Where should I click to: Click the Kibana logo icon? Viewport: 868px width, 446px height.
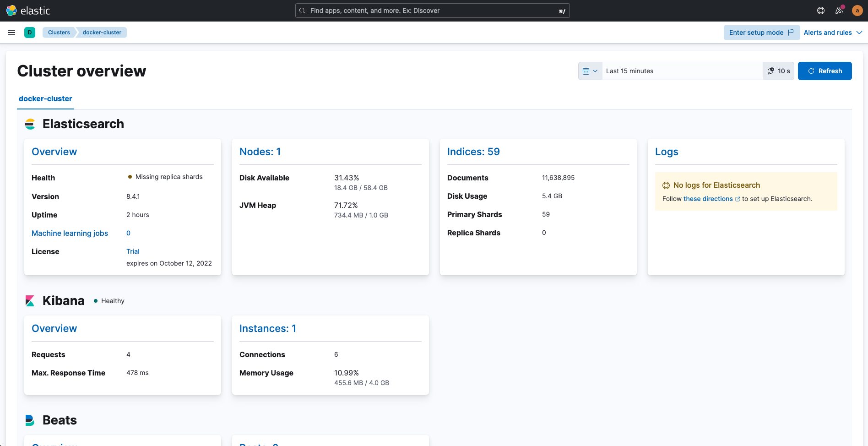coord(30,301)
